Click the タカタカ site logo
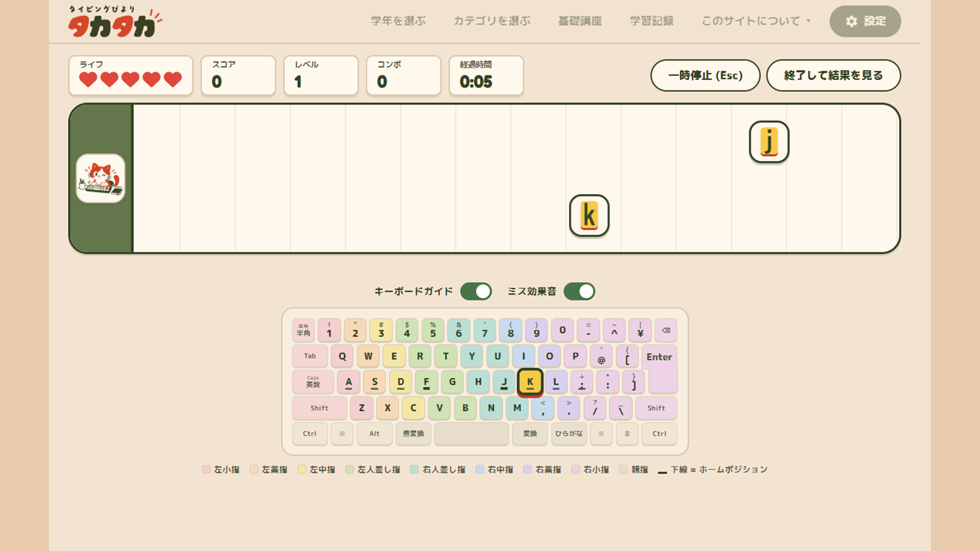The height and width of the screenshot is (551, 980). coord(115,22)
